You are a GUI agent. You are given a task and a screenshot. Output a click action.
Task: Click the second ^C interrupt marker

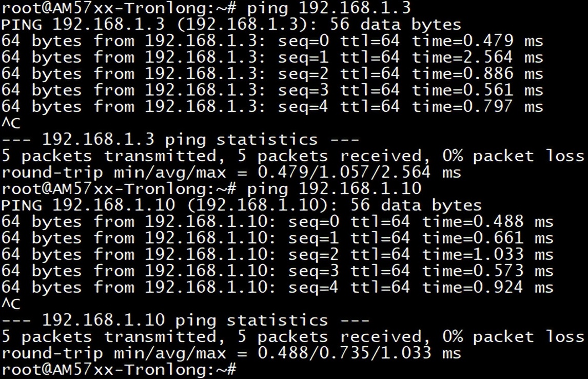pos(11,304)
